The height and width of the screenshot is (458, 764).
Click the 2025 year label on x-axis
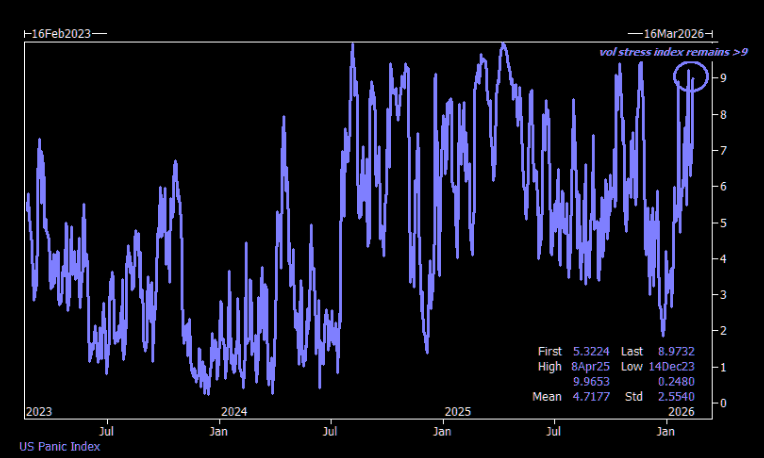(457, 411)
